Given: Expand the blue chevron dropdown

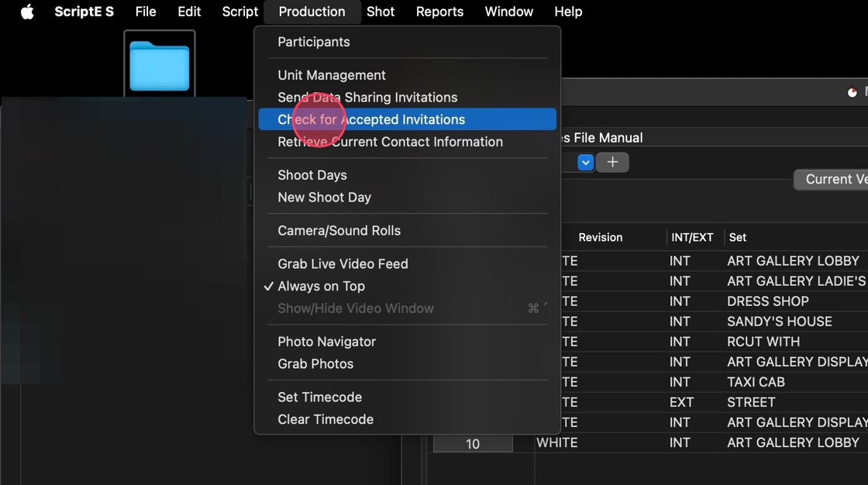Looking at the screenshot, I should pyautogui.click(x=586, y=163).
